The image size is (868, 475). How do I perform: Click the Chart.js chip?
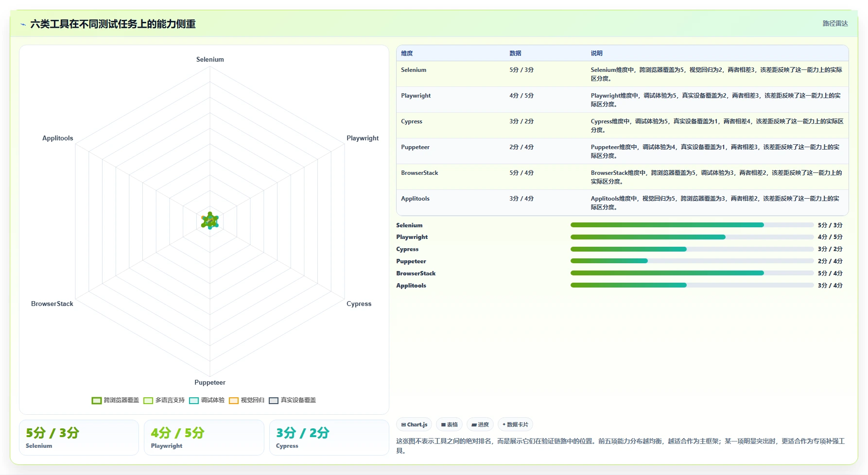click(x=414, y=424)
